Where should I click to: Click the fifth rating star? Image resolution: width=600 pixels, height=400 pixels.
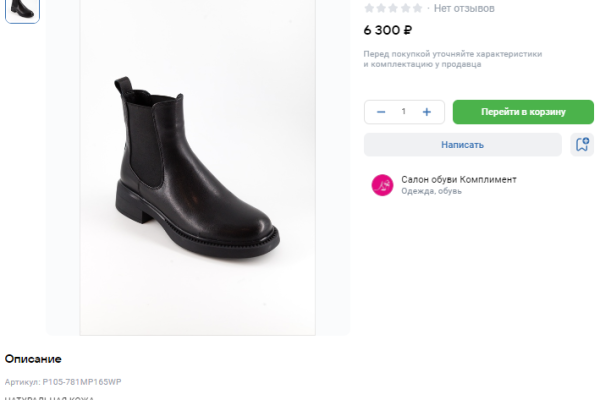click(x=418, y=8)
